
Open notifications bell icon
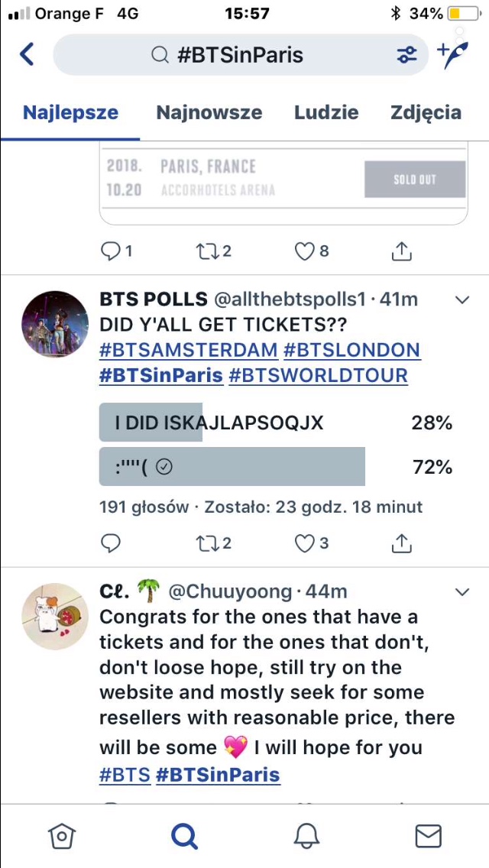(x=306, y=836)
